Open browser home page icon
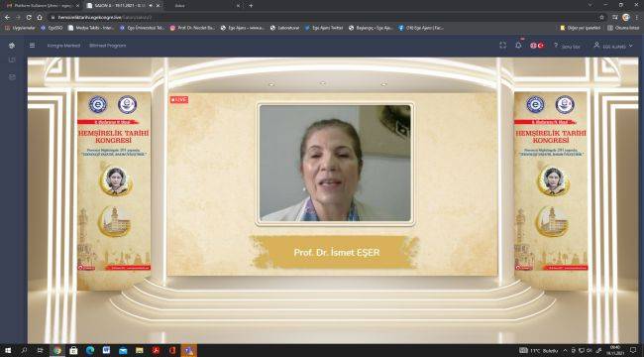Viewport: 644px width, 357px height. coord(40,17)
